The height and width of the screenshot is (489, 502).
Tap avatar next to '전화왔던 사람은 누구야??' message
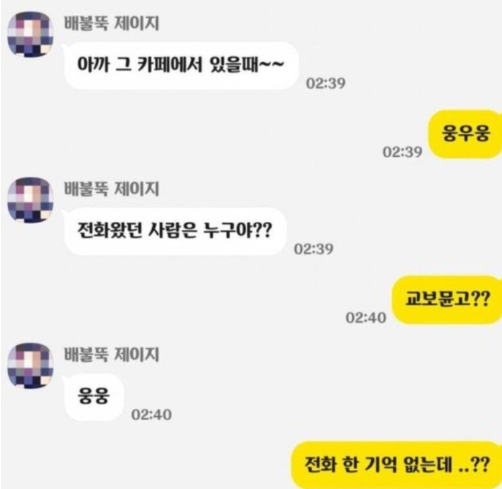pos(30,200)
